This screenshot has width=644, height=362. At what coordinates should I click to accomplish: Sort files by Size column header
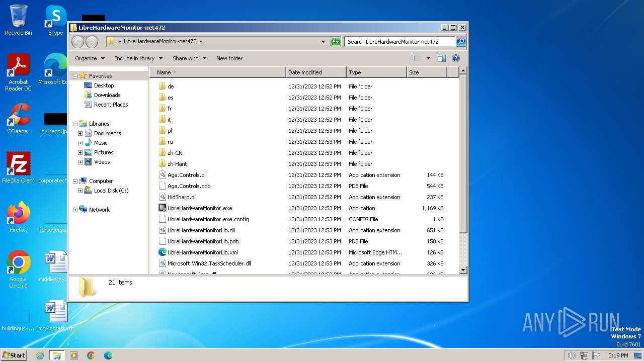coord(427,72)
